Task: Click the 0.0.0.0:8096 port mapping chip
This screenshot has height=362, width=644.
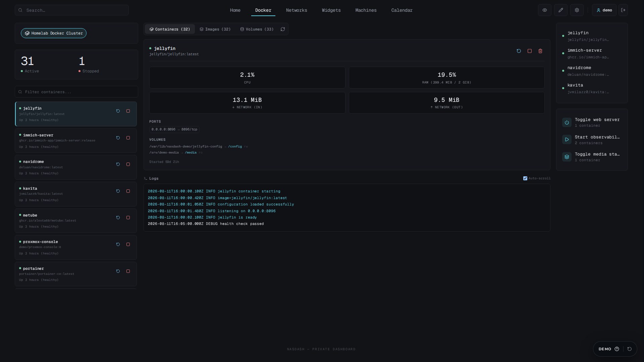Action: (174, 129)
